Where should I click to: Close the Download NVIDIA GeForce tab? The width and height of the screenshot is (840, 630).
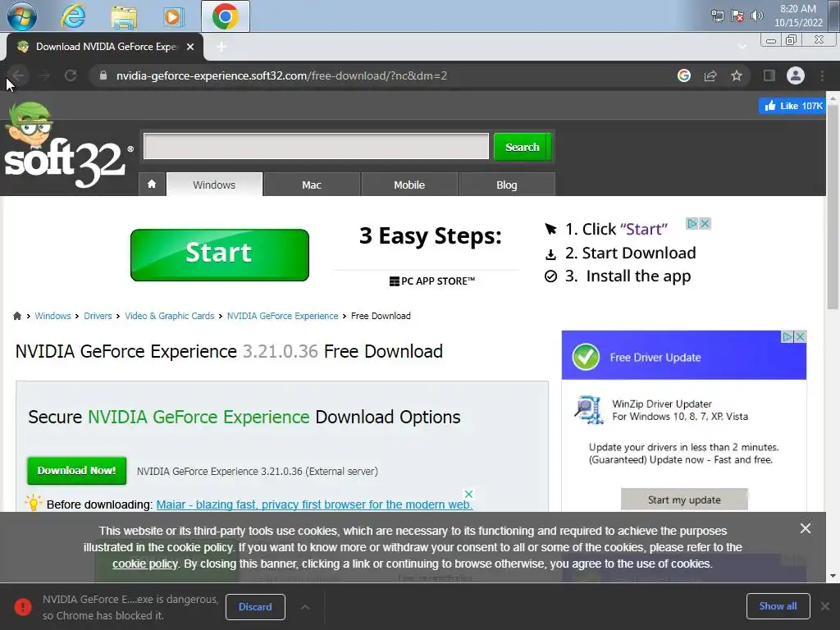(190, 47)
